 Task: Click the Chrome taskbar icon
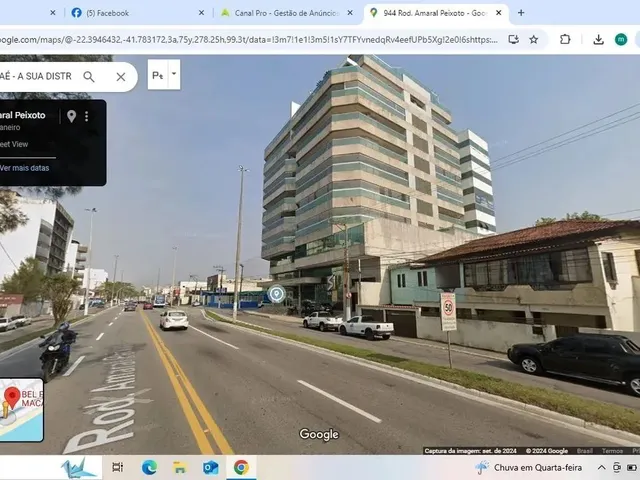[241, 467]
